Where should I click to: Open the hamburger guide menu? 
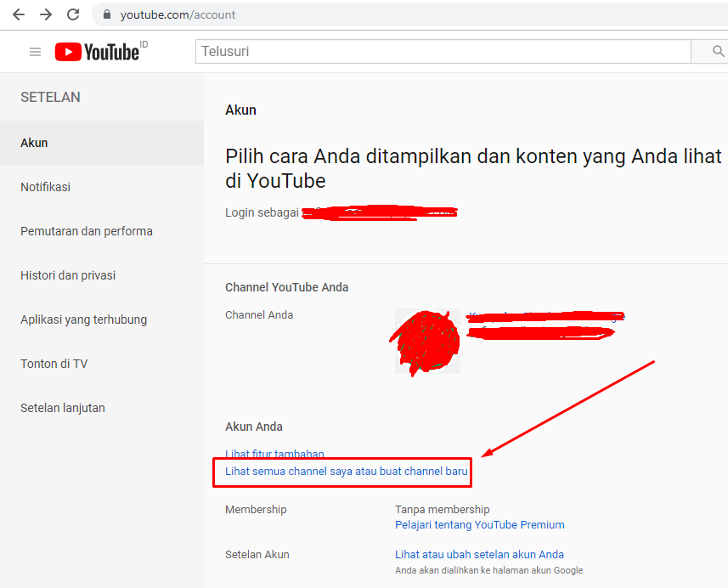click(x=36, y=52)
